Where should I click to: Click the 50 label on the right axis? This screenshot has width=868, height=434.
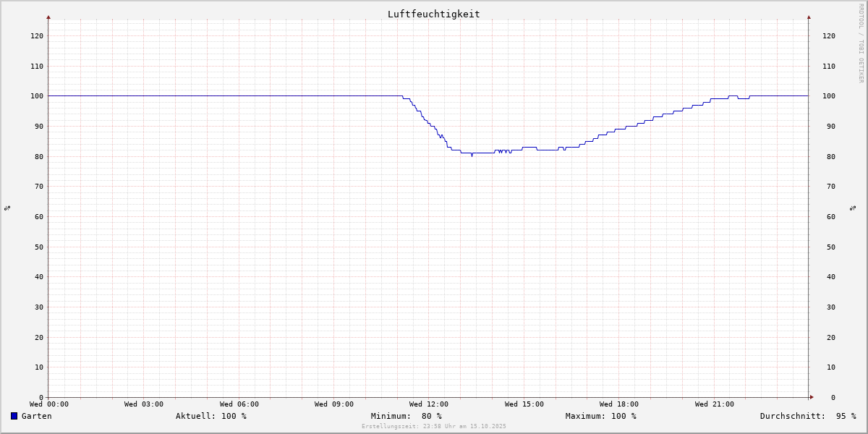coord(828,247)
